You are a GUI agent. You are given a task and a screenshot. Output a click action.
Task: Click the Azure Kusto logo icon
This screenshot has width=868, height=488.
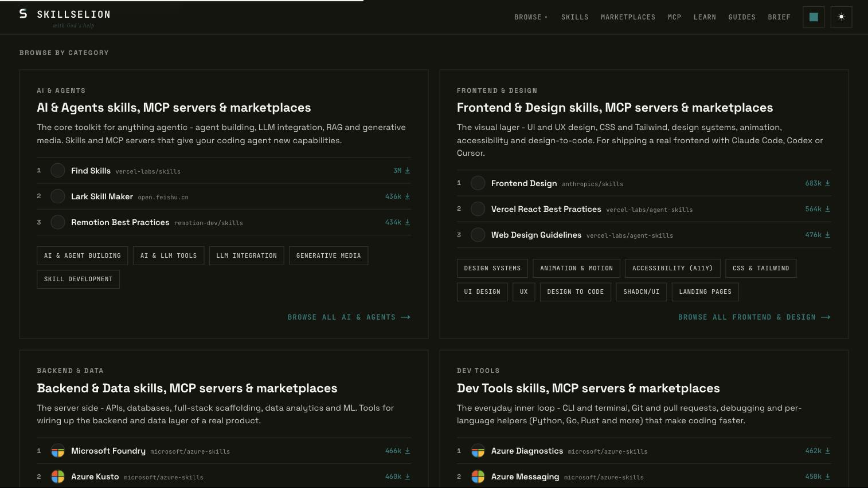click(58, 477)
